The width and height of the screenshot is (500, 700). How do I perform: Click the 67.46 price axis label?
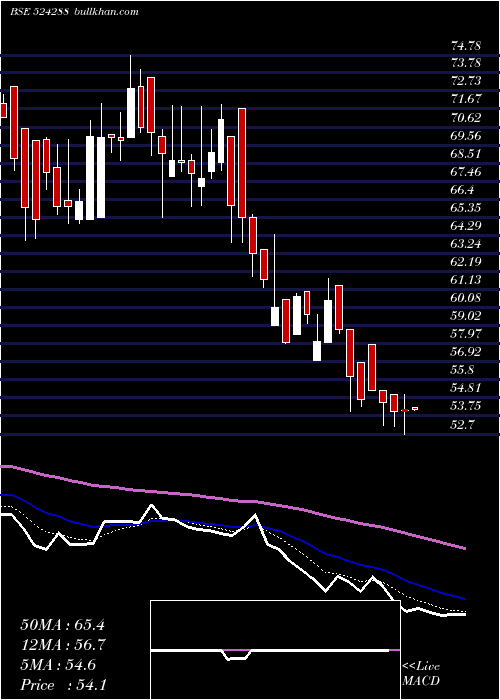pos(466,172)
